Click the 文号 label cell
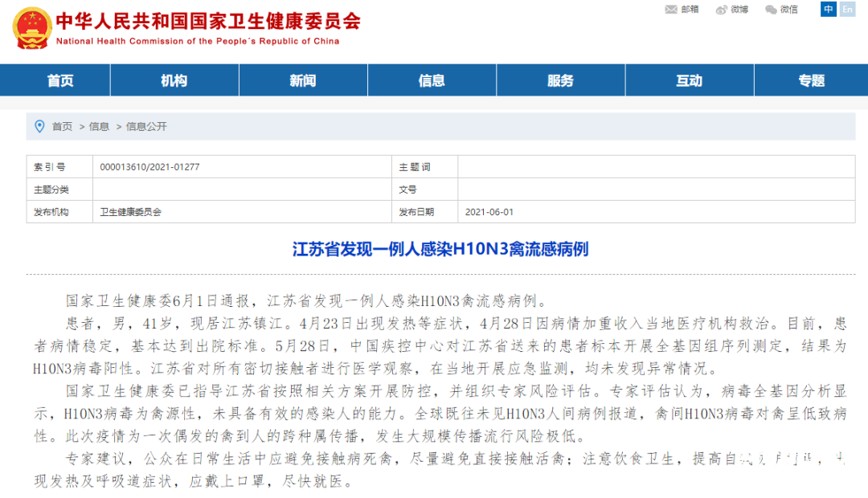 (425, 190)
